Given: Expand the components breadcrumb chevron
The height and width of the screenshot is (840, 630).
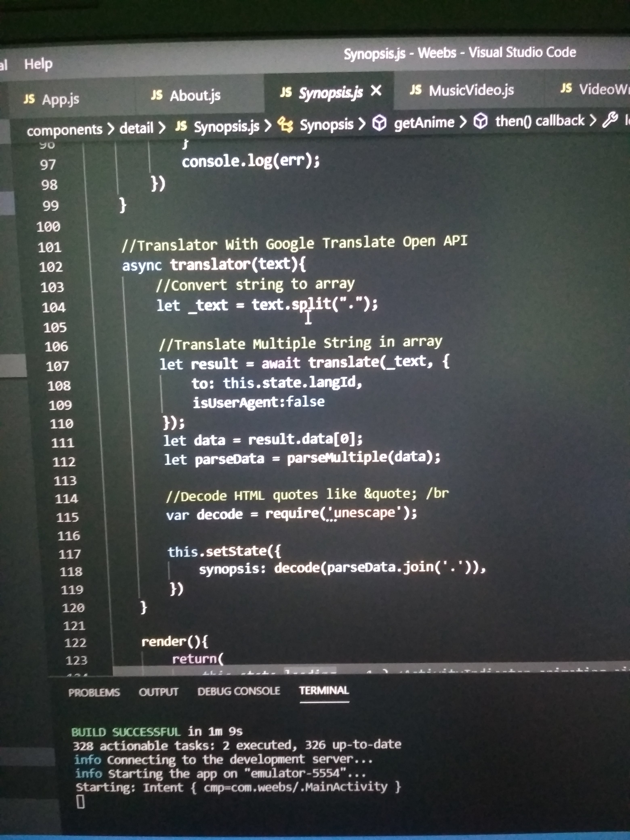Looking at the screenshot, I should (x=110, y=129).
